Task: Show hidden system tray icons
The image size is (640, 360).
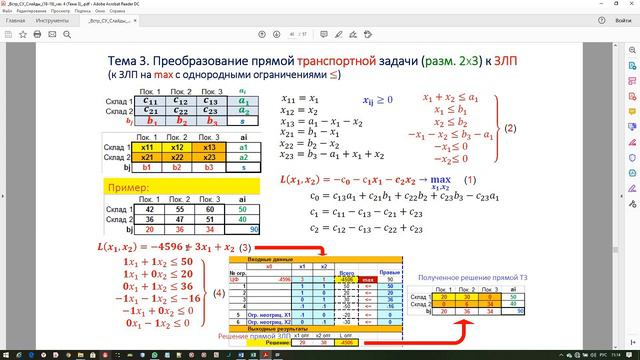Action: click(561, 355)
